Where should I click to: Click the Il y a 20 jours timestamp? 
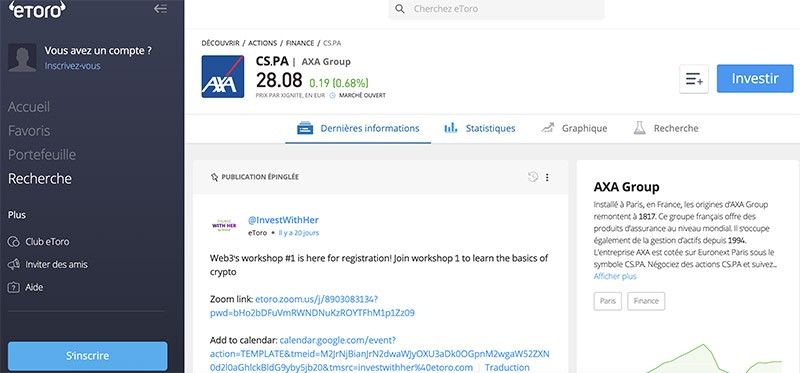tap(299, 233)
